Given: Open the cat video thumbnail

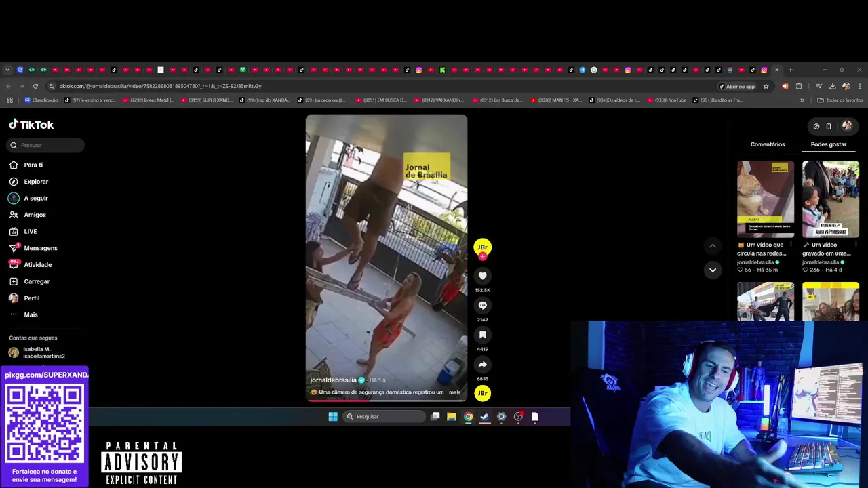Looking at the screenshot, I should coord(766,199).
